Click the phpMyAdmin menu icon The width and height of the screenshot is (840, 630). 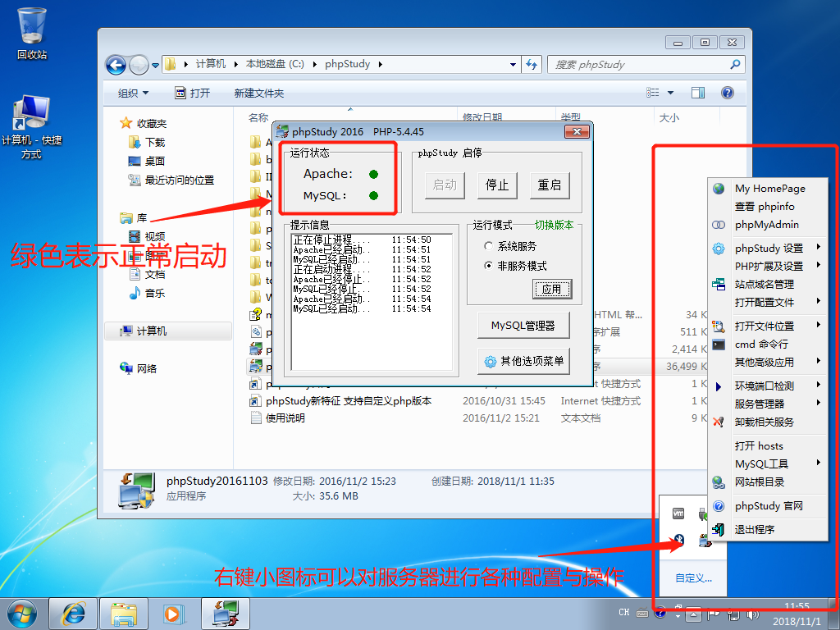tap(719, 225)
